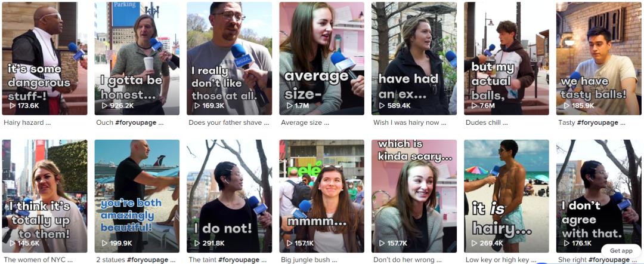This screenshot has width=644, height=264.
Task: Open the 'it's some dangerous stuff' video
Action: pyautogui.click(x=44, y=59)
